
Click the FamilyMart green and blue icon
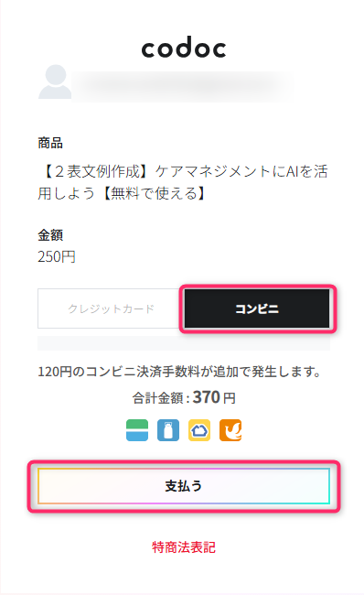coord(137,430)
